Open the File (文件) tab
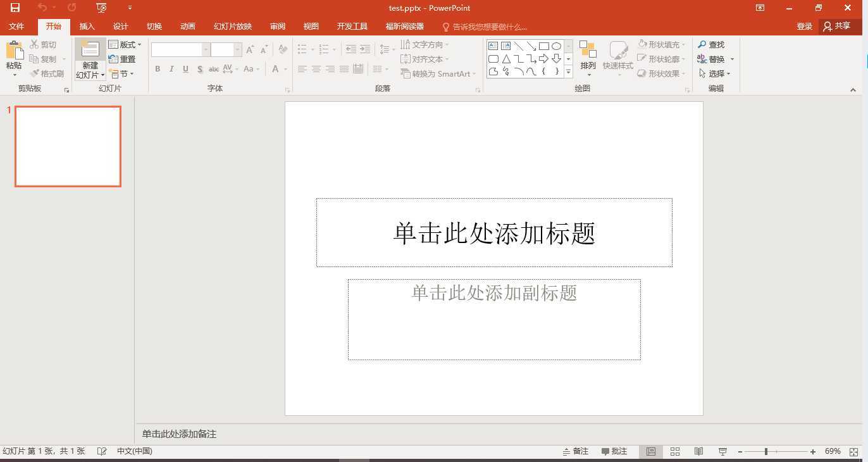 (16, 27)
